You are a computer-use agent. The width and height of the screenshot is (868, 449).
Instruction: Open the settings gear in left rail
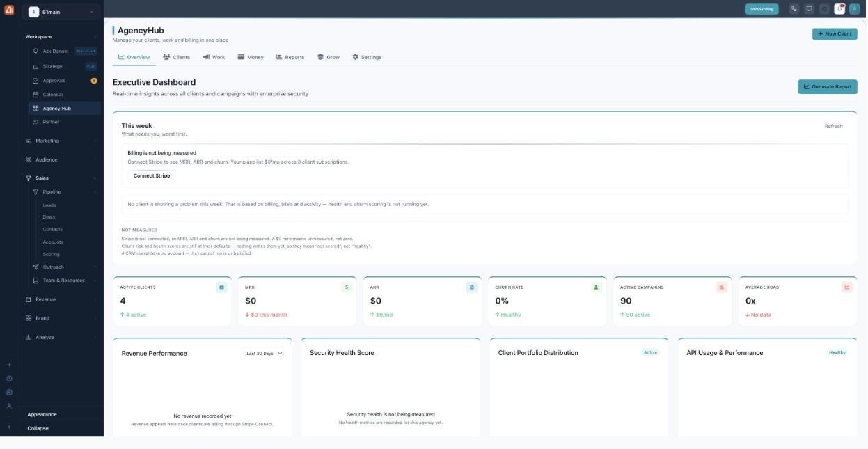[9, 392]
